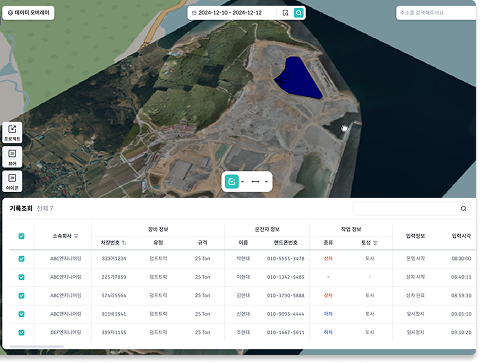
Task: Toggle the select-all header checkbox
Action: (x=21, y=236)
